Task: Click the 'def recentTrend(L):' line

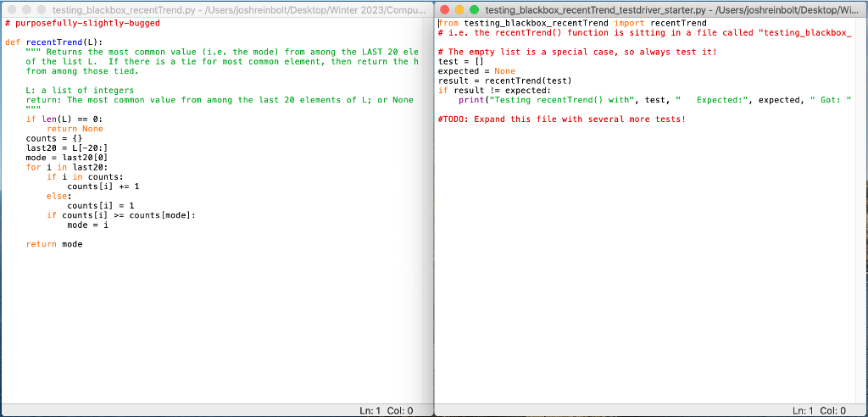Action: tap(53, 42)
